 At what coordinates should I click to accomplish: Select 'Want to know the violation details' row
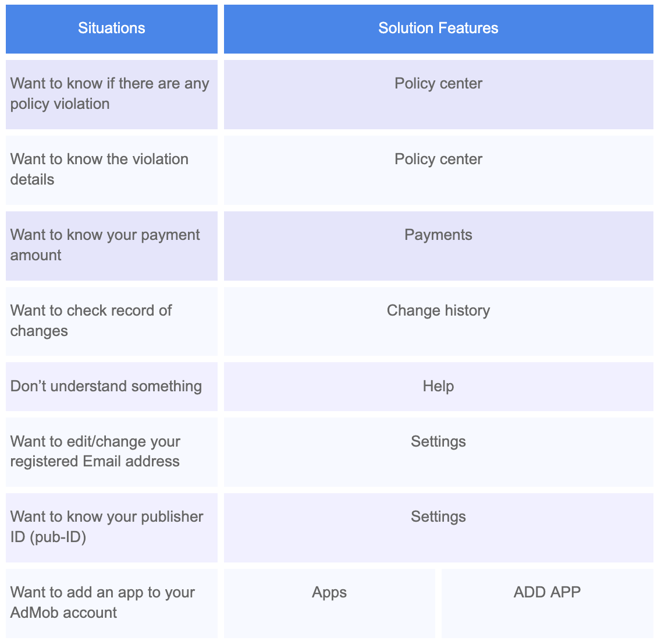111,169
